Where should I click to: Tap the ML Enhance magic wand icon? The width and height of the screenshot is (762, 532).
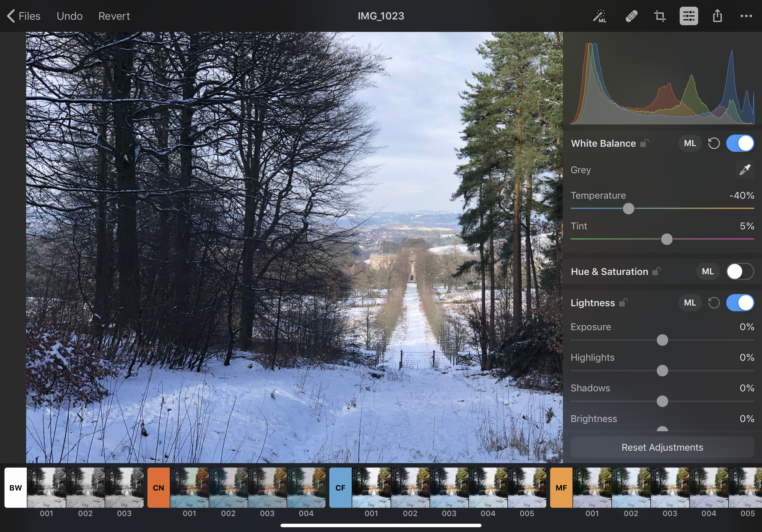600,16
